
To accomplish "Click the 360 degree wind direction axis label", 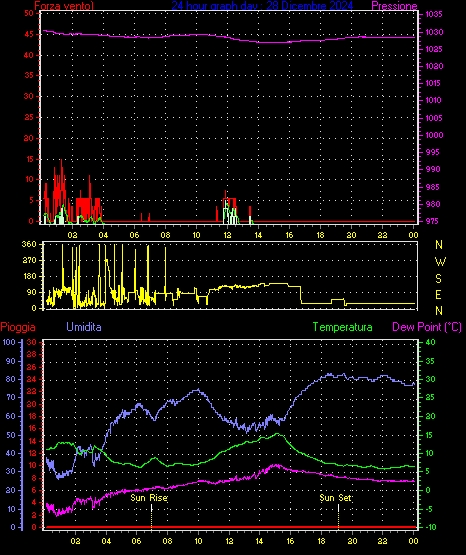I will [29, 244].
